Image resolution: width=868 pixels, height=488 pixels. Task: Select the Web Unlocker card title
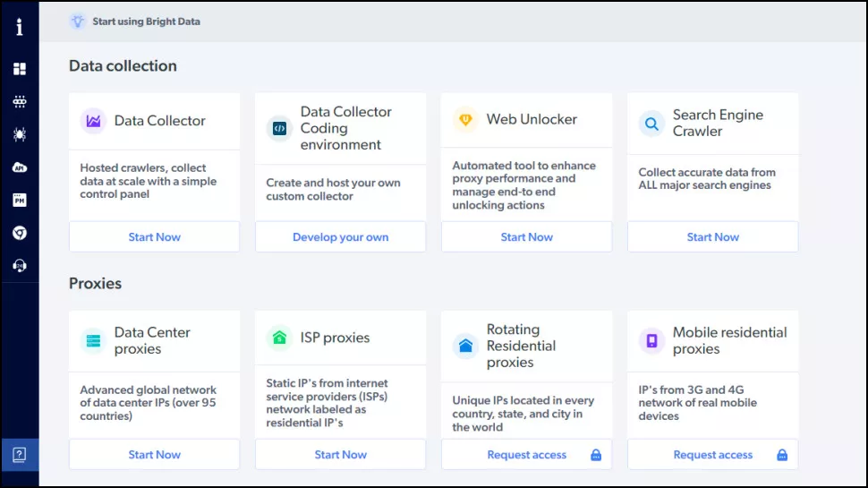coord(532,119)
